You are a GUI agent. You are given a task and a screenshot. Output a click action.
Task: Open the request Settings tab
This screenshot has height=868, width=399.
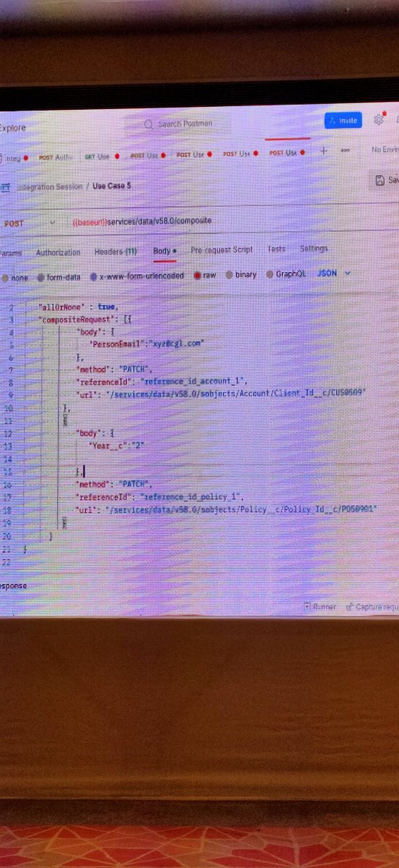[x=314, y=248]
